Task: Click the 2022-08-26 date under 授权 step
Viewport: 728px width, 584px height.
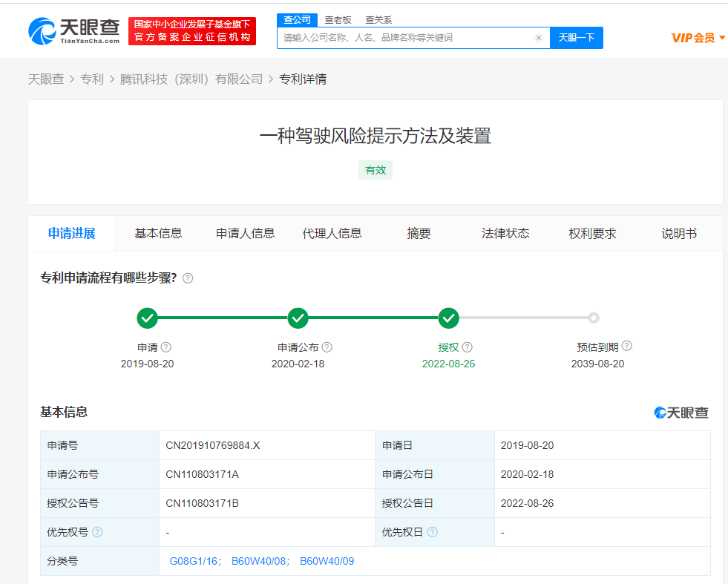Action: pyautogui.click(x=448, y=364)
